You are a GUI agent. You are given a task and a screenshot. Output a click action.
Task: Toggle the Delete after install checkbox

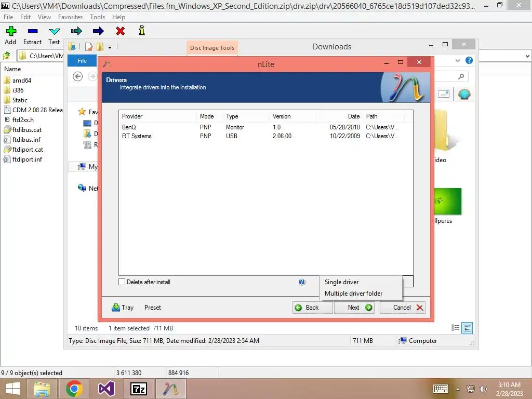(122, 282)
